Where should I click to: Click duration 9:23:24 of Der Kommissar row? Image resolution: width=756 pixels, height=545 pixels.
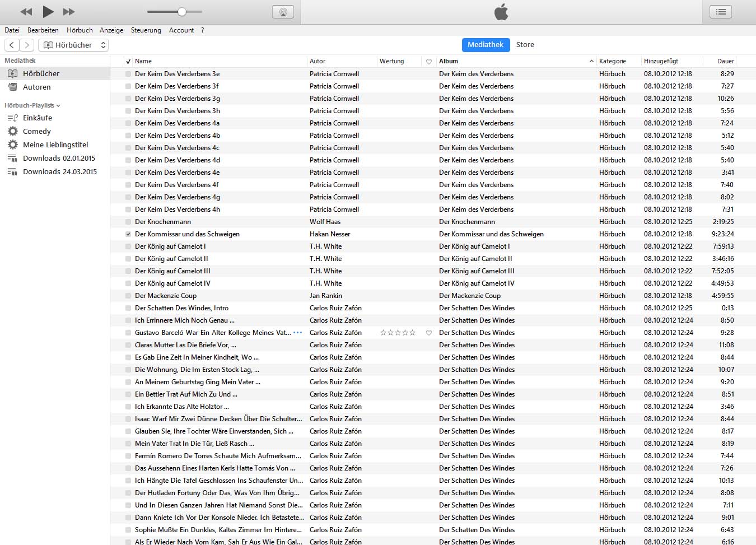[723, 234]
